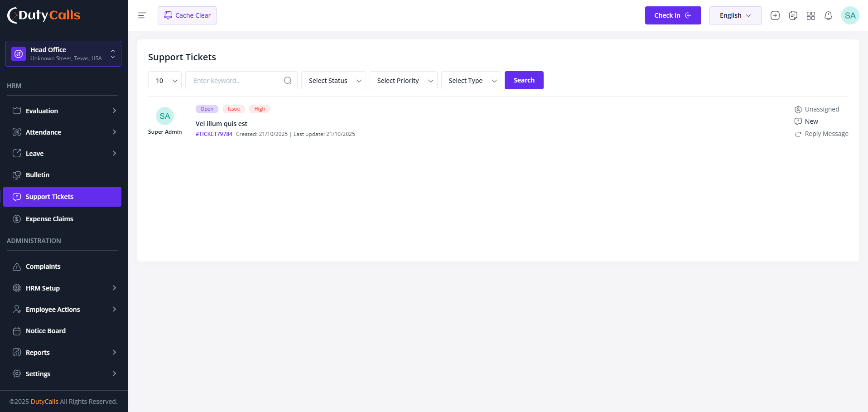Expand the Evaluation menu chevron
This screenshot has width=868, height=412.
114,111
